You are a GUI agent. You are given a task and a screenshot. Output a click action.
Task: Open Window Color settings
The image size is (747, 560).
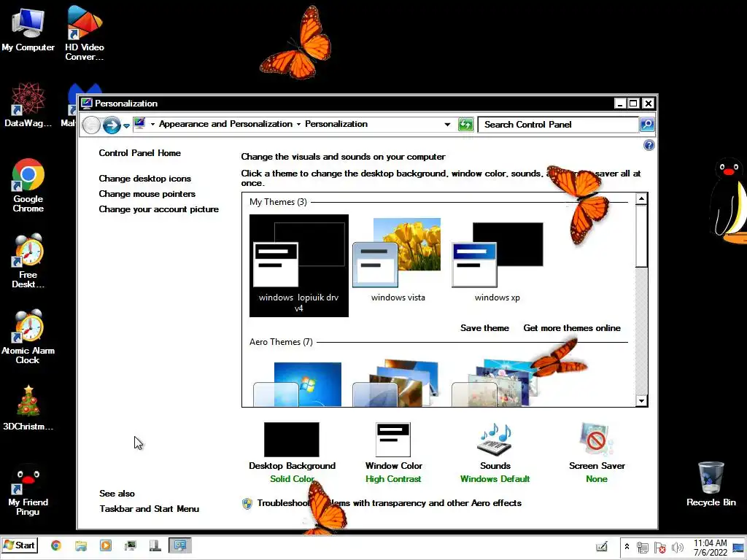[x=393, y=453]
